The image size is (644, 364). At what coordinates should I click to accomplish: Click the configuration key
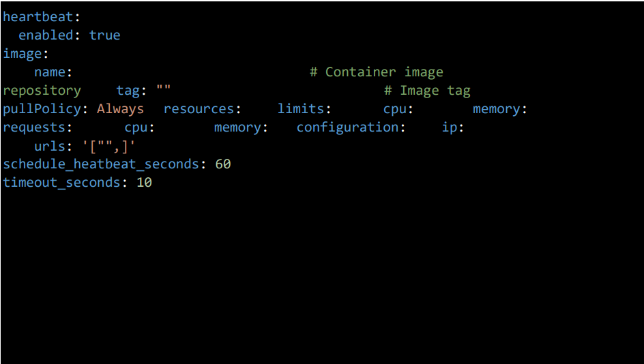pyautogui.click(x=348, y=127)
